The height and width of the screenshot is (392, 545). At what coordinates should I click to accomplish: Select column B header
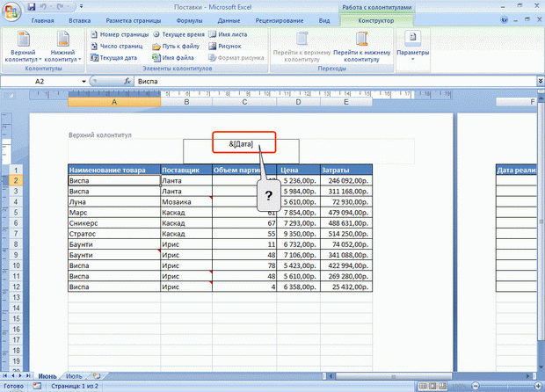pyautogui.click(x=186, y=102)
